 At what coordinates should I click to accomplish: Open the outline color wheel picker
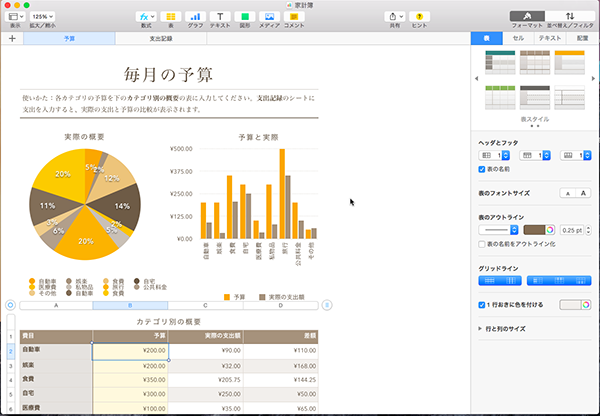click(x=550, y=230)
